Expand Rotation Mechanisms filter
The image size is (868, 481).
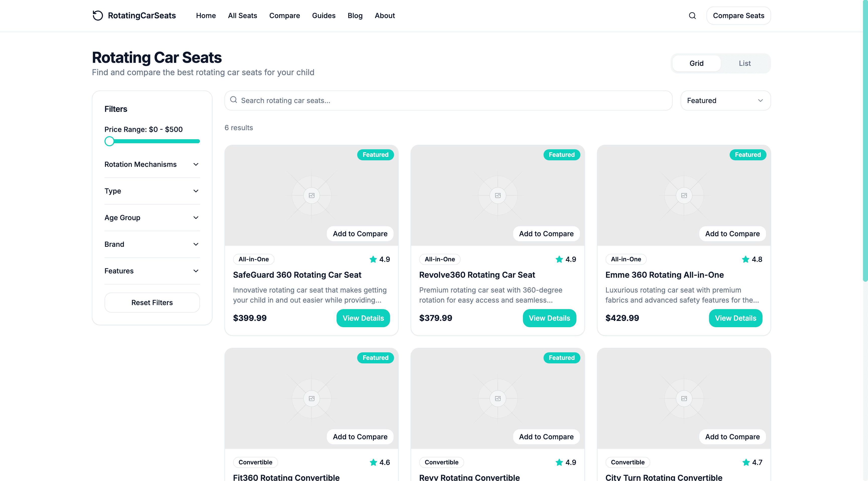(x=152, y=165)
